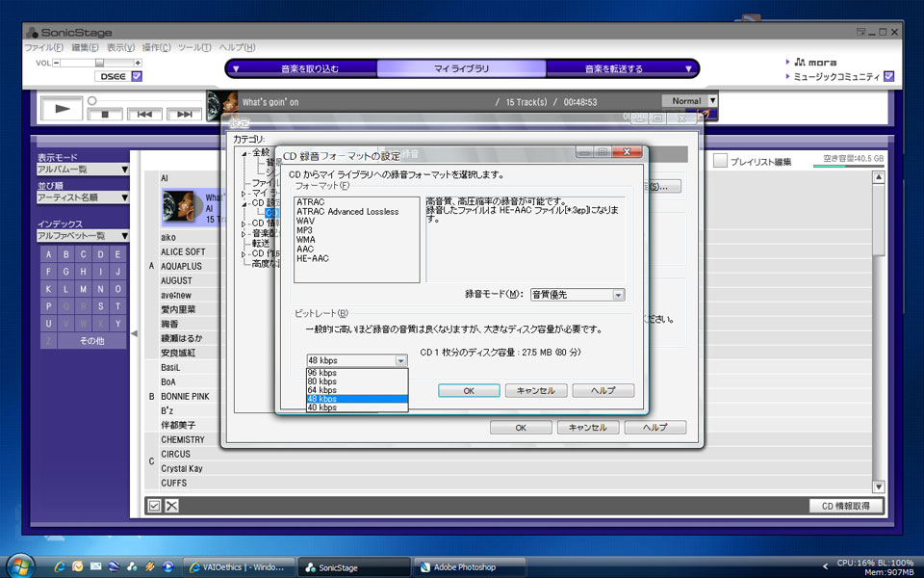
Task: Click index letter M button
Action: (83, 289)
